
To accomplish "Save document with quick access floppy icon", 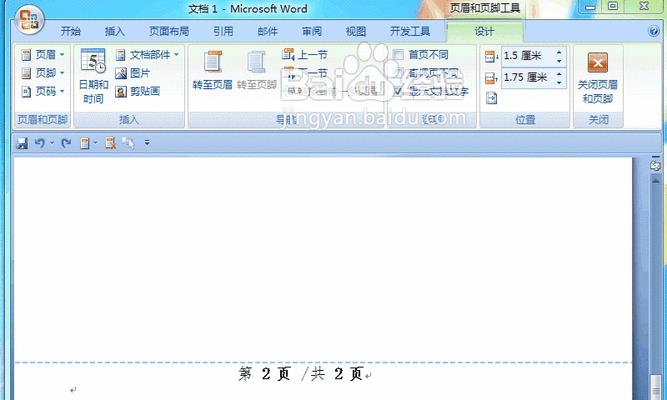I will (22, 143).
